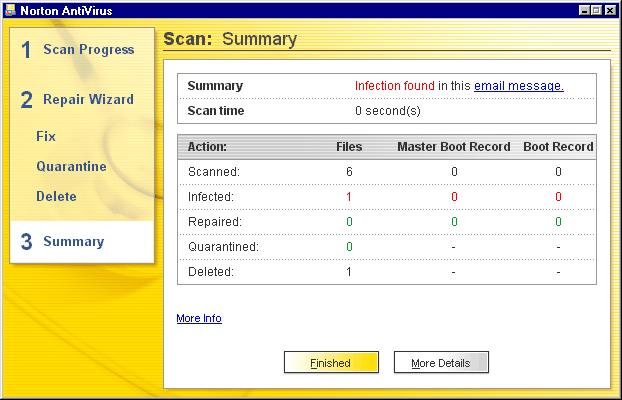The height and width of the screenshot is (400, 622).
Task: Click the Files column header
Action: coord(349,147)
